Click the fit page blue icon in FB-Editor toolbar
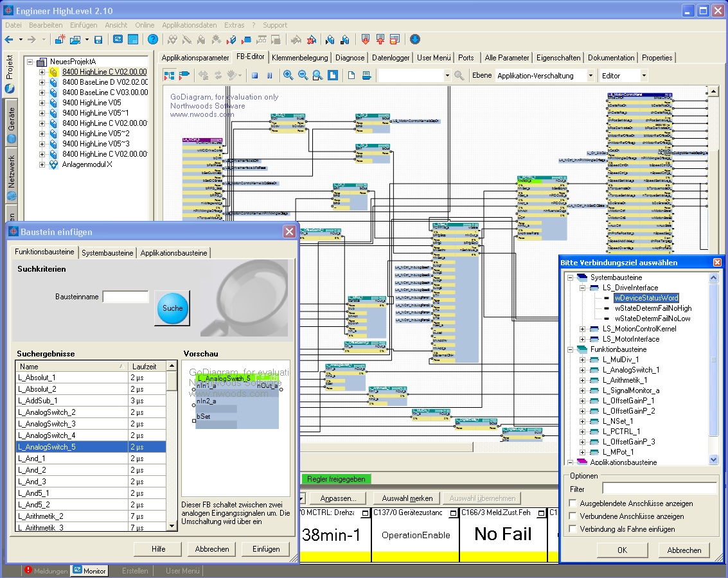 click(x=333, y=75)
